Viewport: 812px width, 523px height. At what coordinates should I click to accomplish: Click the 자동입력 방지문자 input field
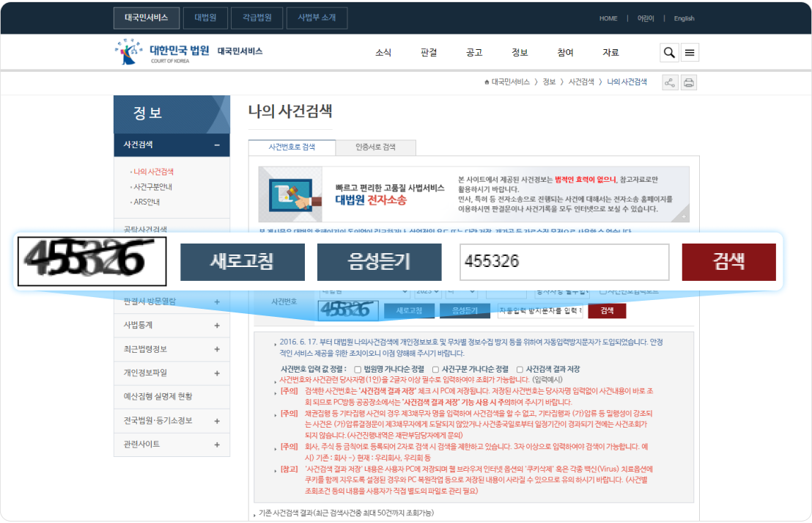point(540,310)
